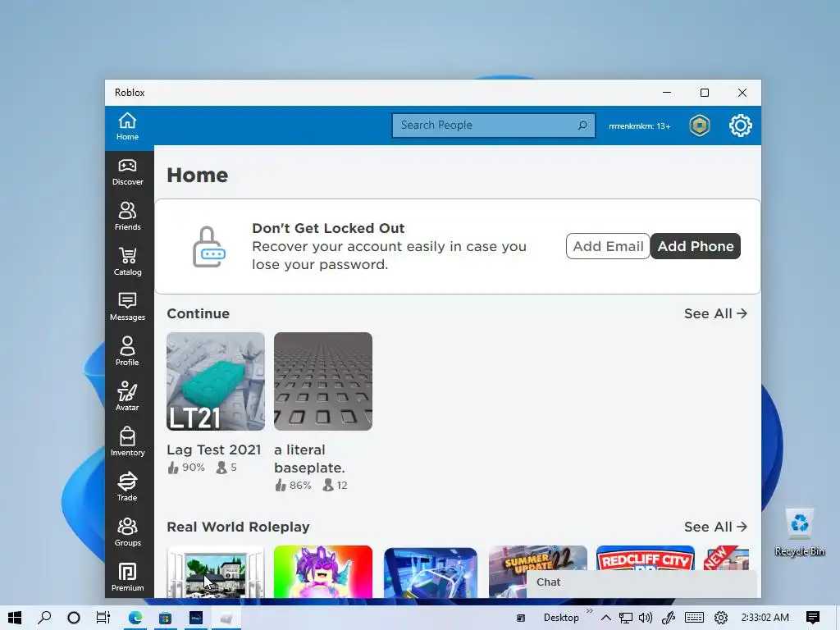Open Task View on the taskbar
840x630 pixels.
pos(103,618)
